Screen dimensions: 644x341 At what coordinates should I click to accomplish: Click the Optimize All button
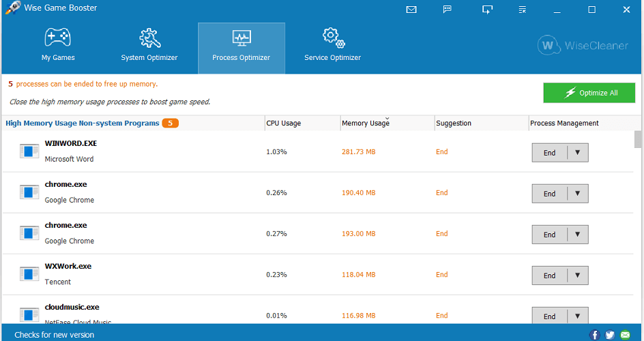tap(589, 93)
